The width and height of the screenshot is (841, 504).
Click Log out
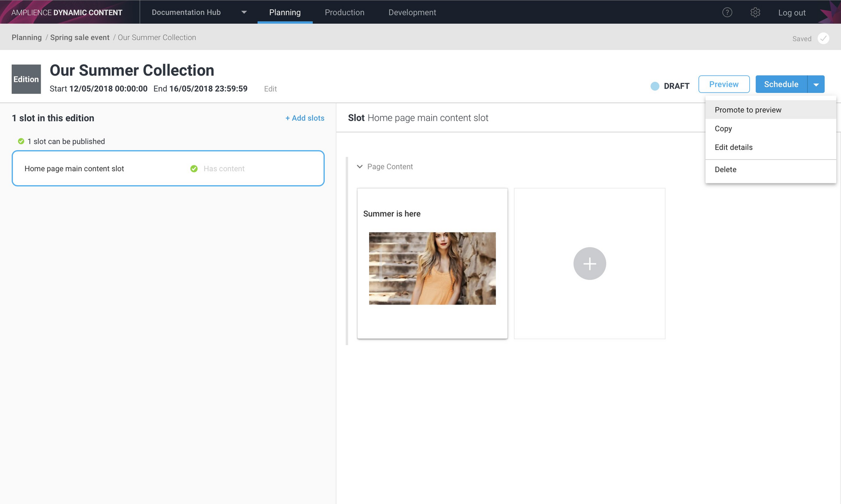pos(792,13)
